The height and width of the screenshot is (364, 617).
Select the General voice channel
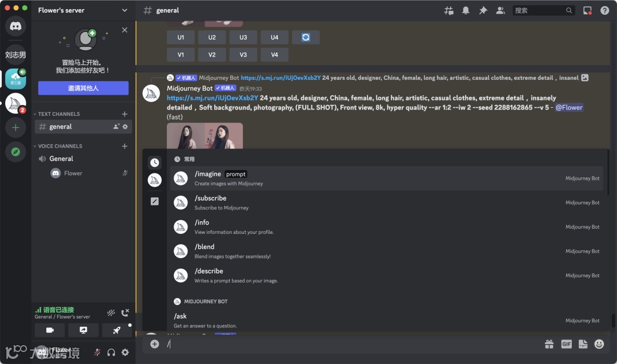click(x=83, y=159)
